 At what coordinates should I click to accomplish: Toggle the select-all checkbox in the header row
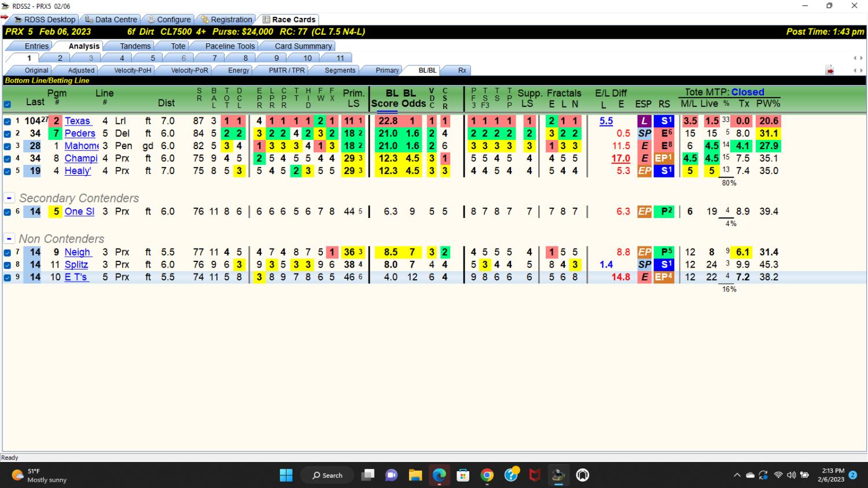[8, 105]
